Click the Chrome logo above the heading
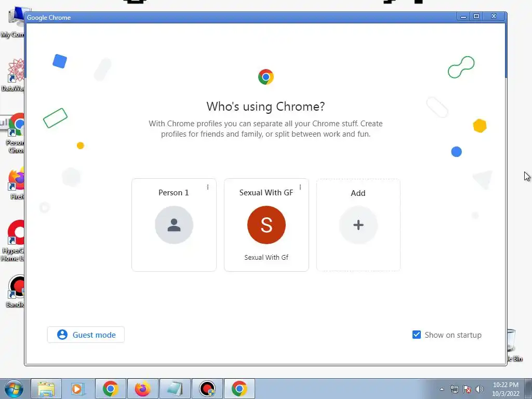The width and height of the screenshot is (532, 399). pos(265,77)
